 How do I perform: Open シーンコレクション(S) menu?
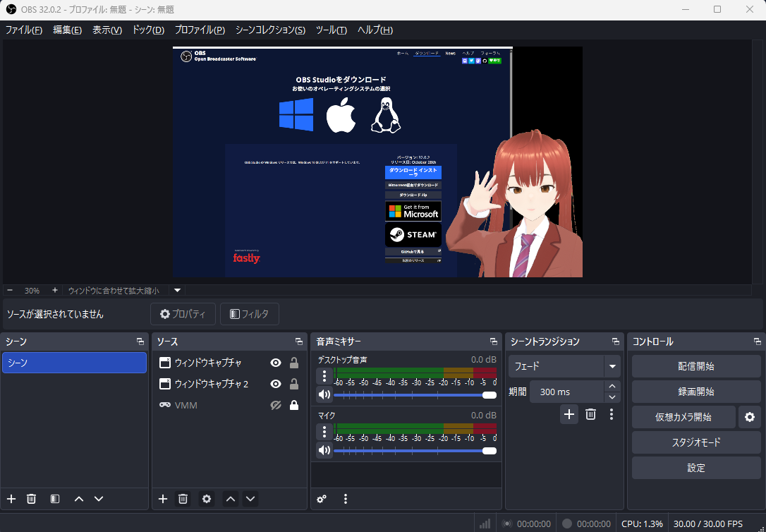pos(270,30)
